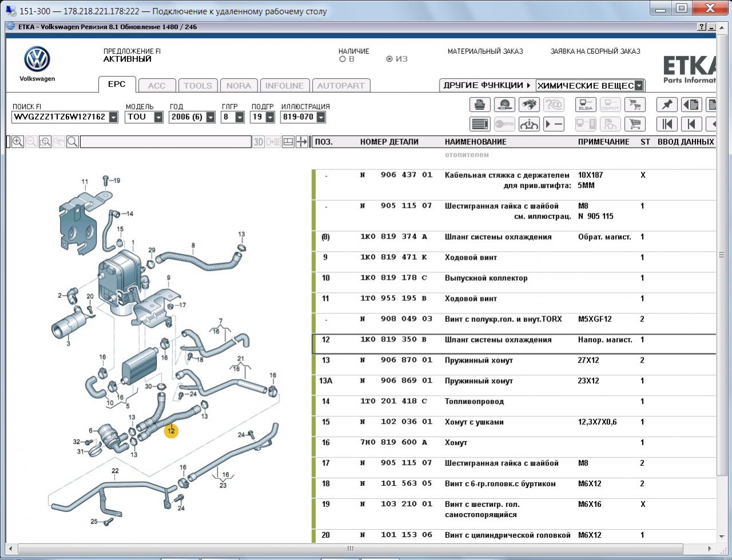Open the ГОД dropdown showing 2006 (6)
732x560 pixels.
click(x=211, y=117)
